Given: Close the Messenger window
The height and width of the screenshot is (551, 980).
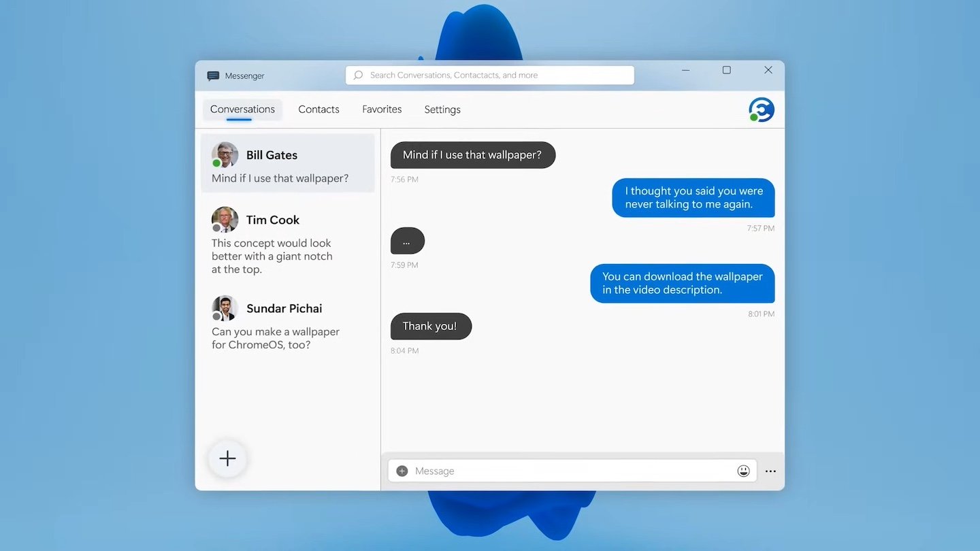Looking at the screenshot, I should pos(768,70).
